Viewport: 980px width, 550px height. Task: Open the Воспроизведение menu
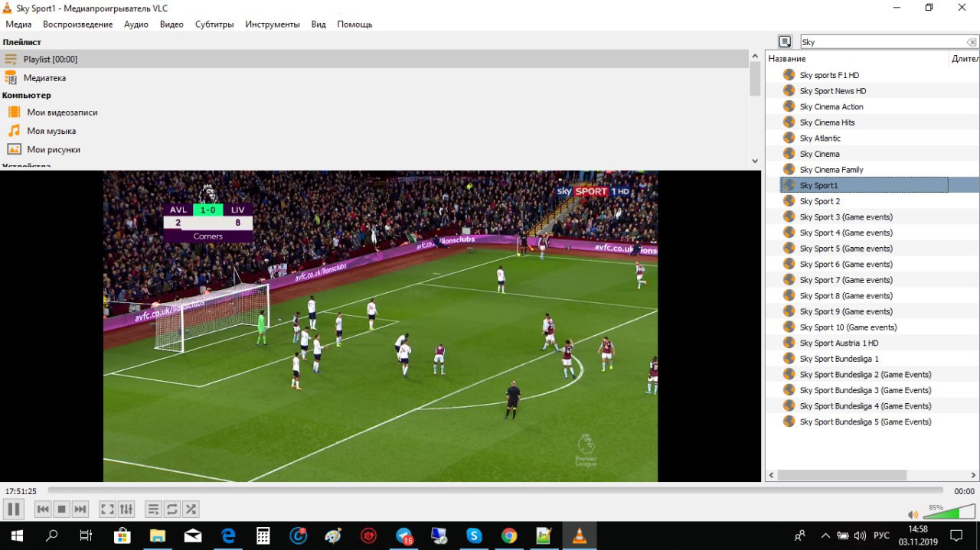[x=77, y=24]
